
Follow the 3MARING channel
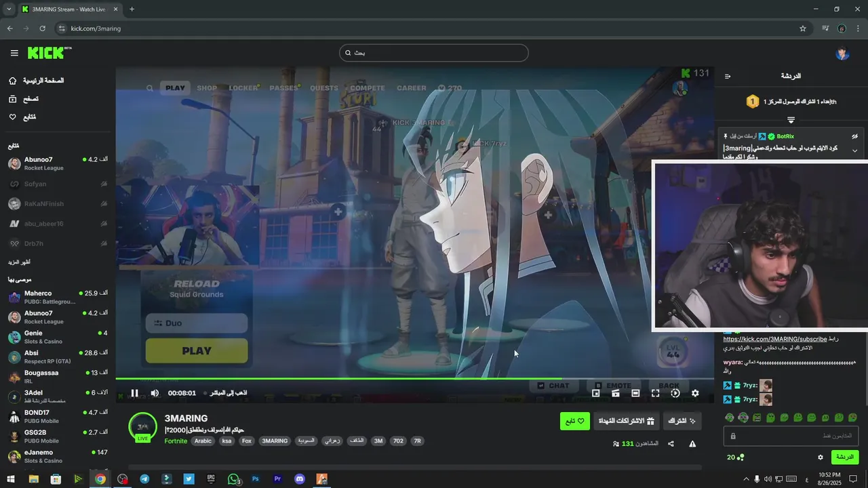(575, 421)
